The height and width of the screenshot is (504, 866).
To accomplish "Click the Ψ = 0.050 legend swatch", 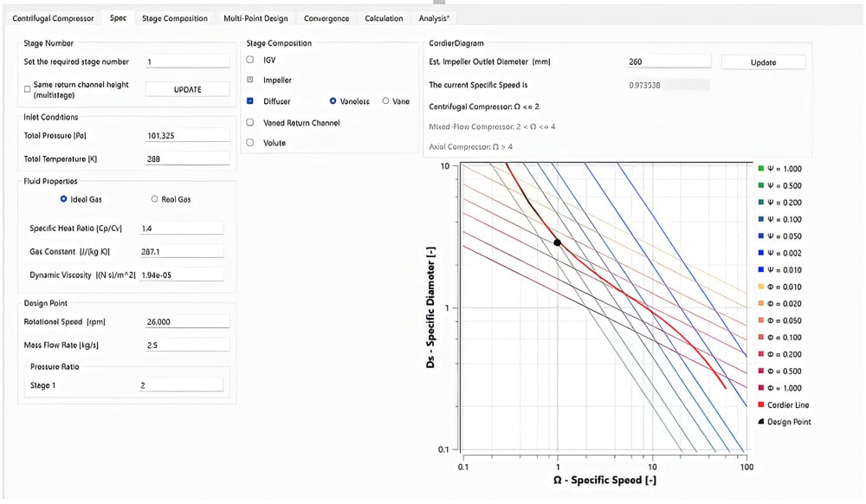I will click(761, 236).
